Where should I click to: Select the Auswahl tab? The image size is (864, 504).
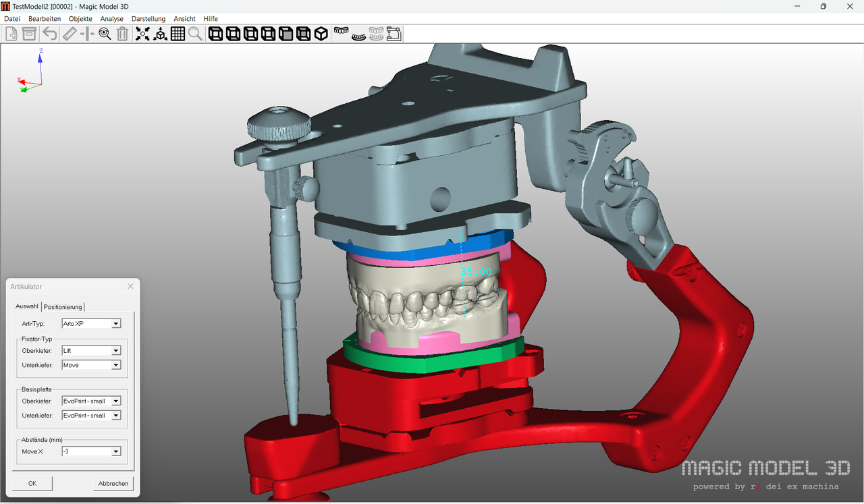coord(27,306)
